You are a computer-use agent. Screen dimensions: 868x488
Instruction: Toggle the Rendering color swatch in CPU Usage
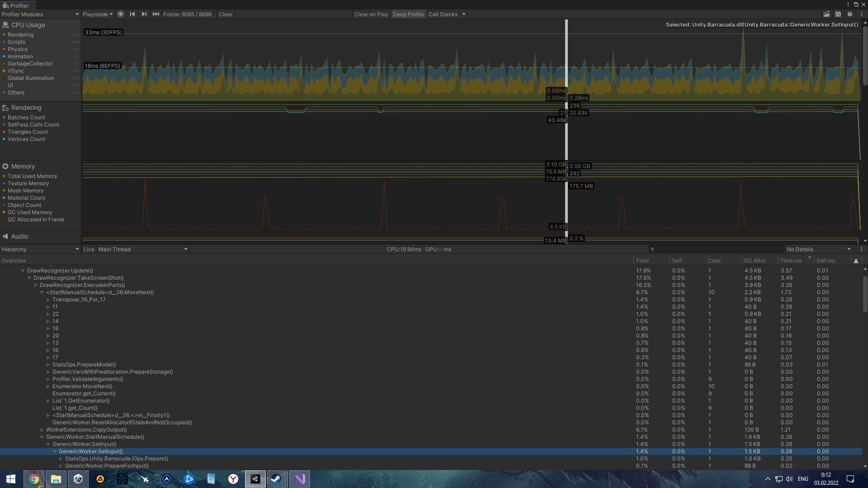4,35
